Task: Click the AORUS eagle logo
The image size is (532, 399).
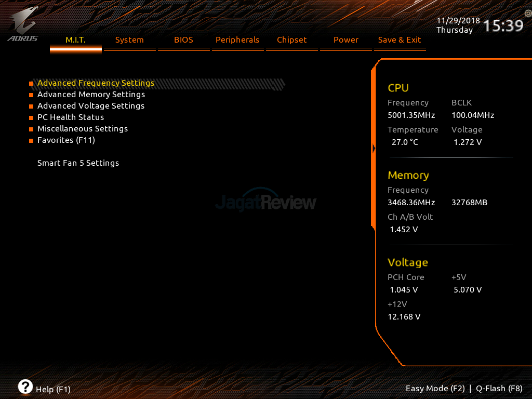Action: (23, 24)
